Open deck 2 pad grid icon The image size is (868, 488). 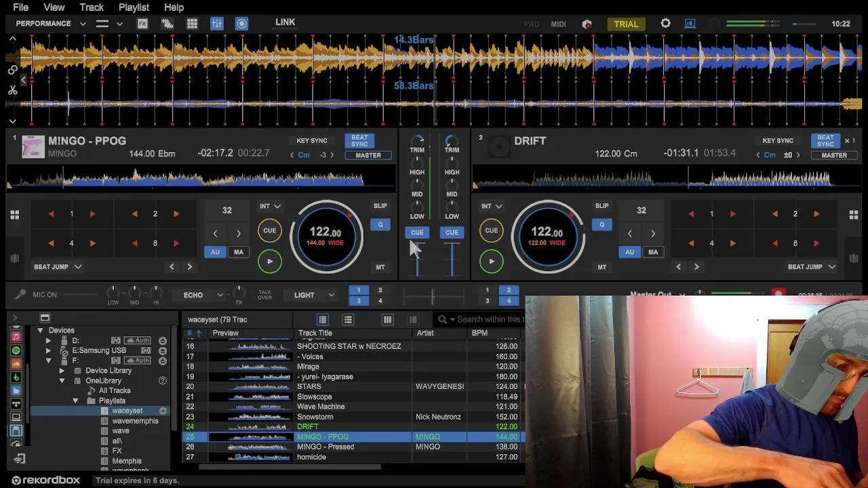click(x=854, y=215)
